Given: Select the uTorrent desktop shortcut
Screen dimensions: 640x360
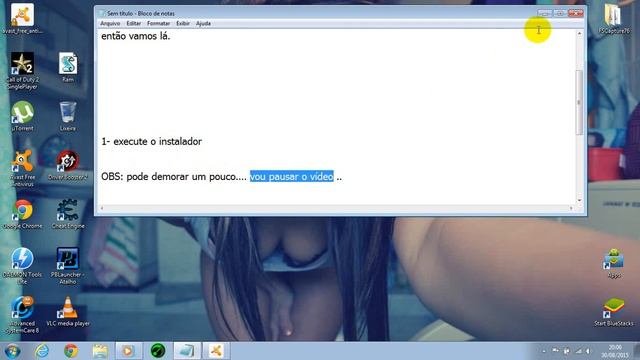Looking at the screenshot, I should pos(22,116).
